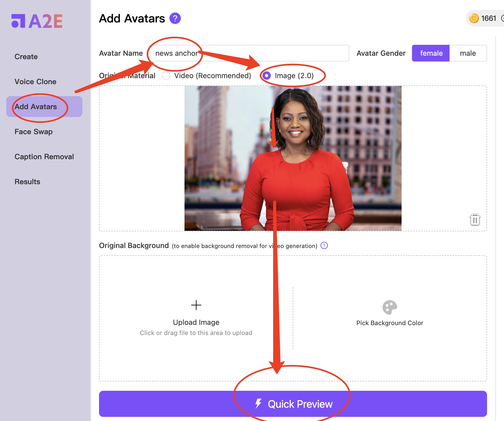The width and height of the screenshot is (504, 421).
Task: Choose the Image (2.0) option
Action: coord(267,76)
